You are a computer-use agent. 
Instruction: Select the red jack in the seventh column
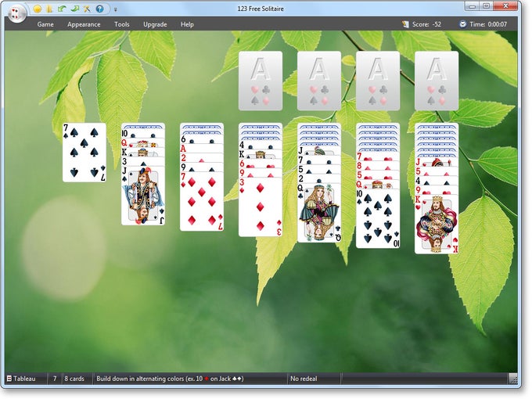[x=437, y=162]
